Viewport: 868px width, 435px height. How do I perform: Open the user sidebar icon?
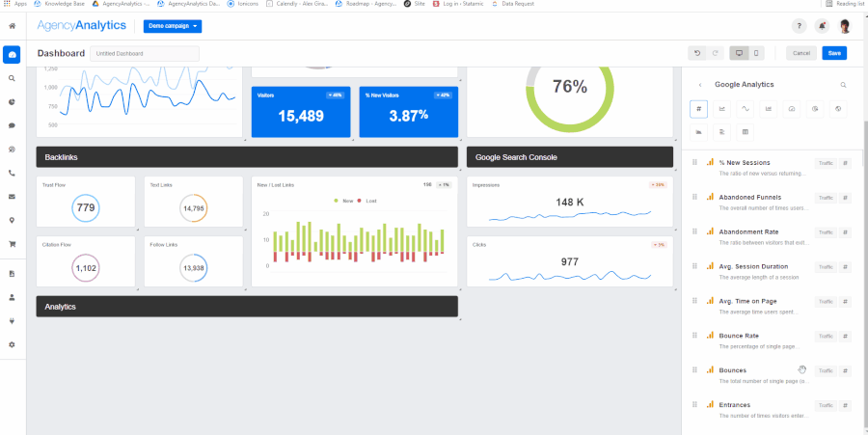click(12, 297)
